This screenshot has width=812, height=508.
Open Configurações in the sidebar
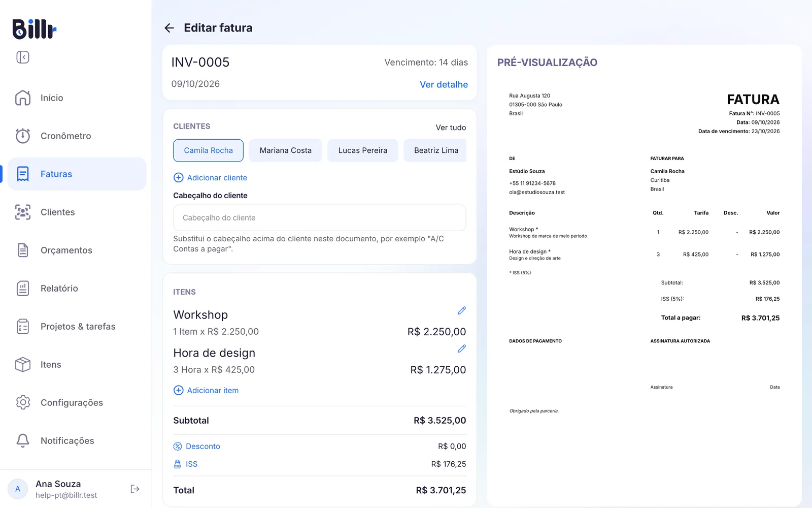click(x=77, y=402)
